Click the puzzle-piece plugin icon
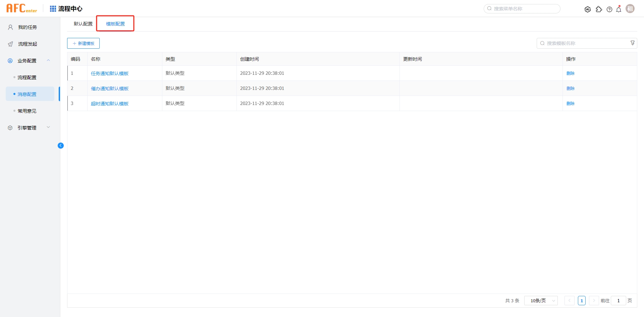The height and width of the screenshot is (317, 644). pyautogui.click(x=599, y=9)
